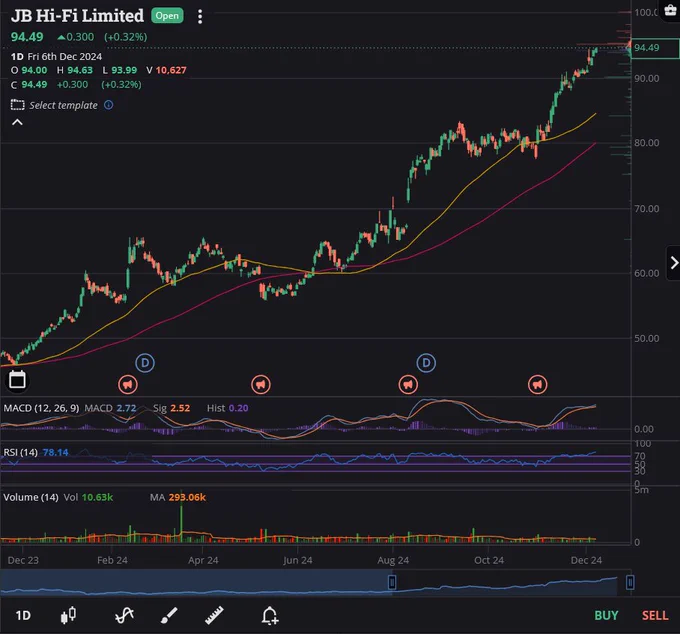Image resolution: width=680 pixels, height=634 pixels.
Task: Click the RSI value 78.14
Action: pos(56,452)
